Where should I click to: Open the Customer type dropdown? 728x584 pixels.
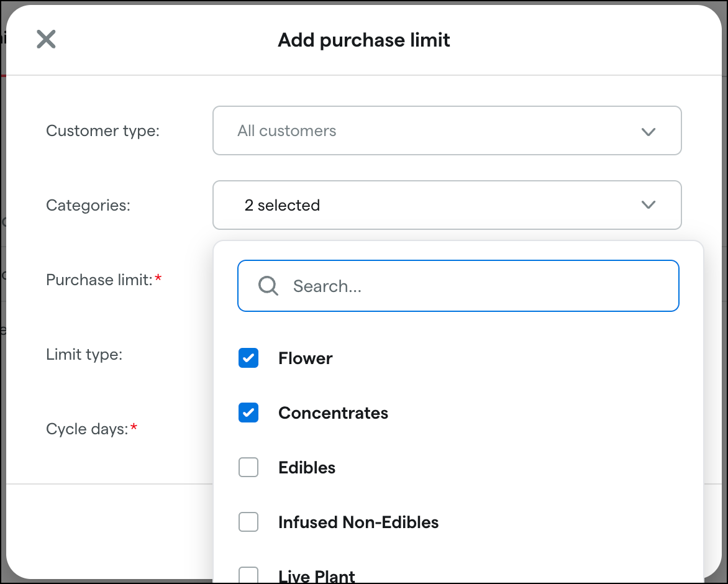[x=447, y=130]
